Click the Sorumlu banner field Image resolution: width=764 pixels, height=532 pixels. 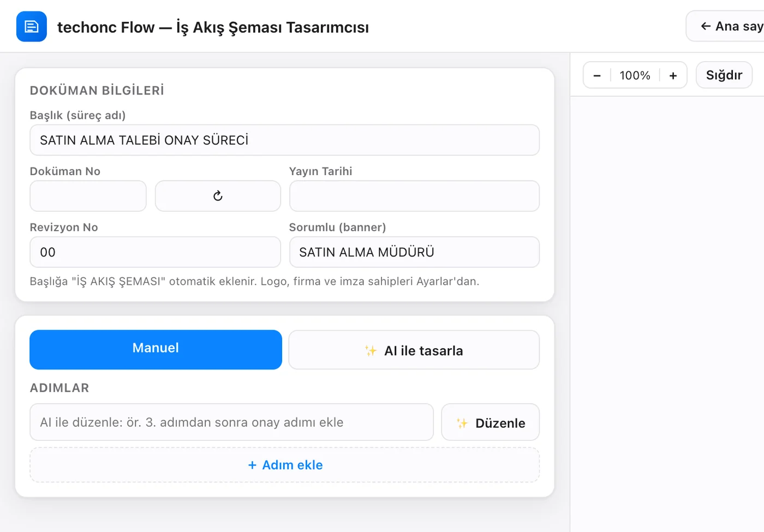pos(414,252)
